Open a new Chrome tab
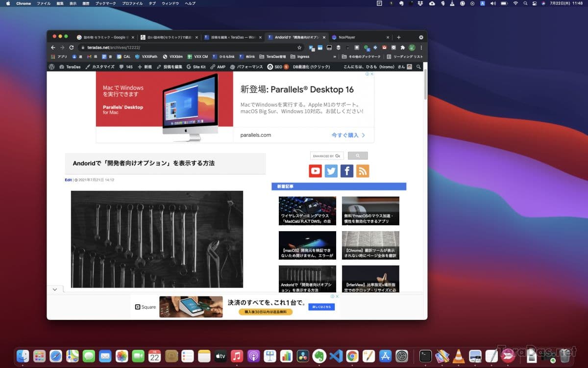Image resolution: width=588 pixels, height=368 pixels. [398, 37]
